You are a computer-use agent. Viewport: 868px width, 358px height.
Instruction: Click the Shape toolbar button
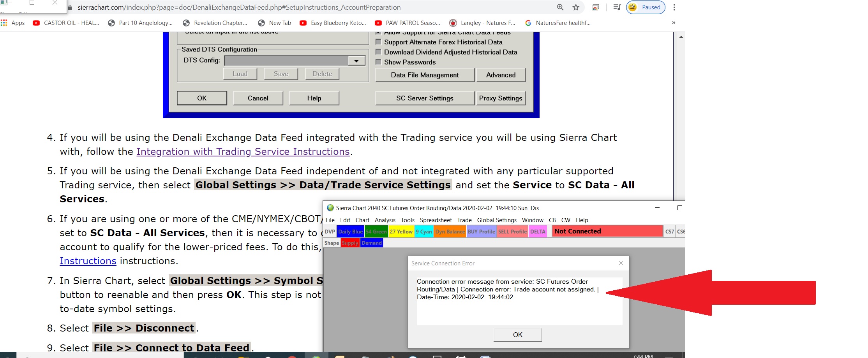[x=332, y=243]
